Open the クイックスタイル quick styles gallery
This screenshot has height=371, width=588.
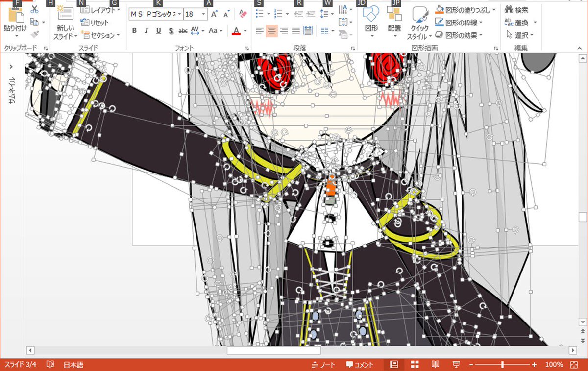pos(419,23)
